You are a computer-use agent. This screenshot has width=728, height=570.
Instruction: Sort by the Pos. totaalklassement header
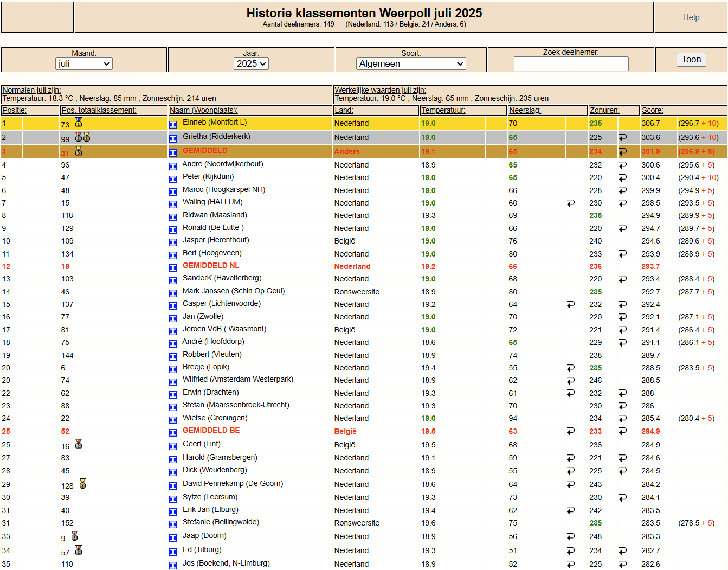coord(99,110)
